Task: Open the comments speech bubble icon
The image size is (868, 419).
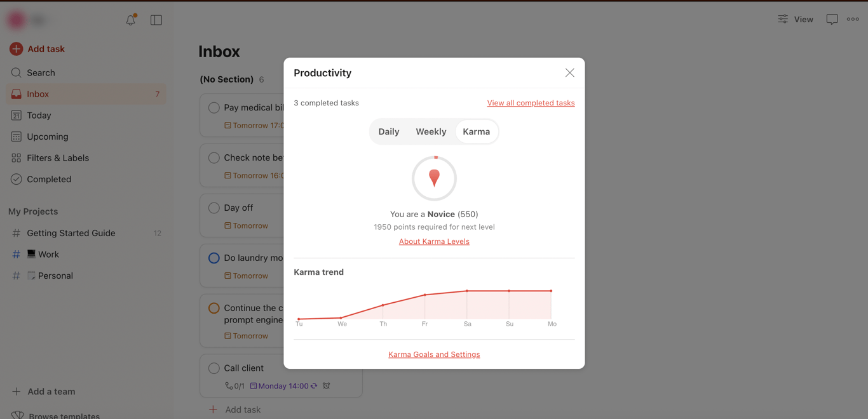Action: coord(832,20)
